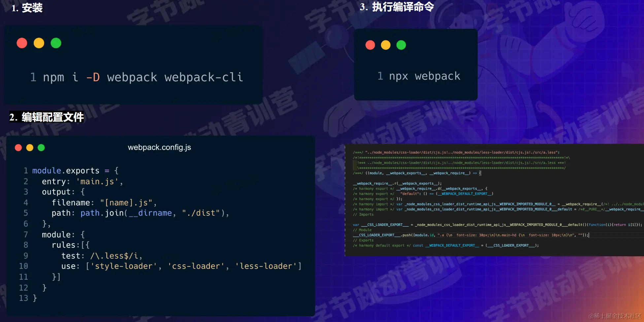This screenshot has width=644, height=322.
Task: Click green dot in webpack.config.js window
Action: pos(41,148)
